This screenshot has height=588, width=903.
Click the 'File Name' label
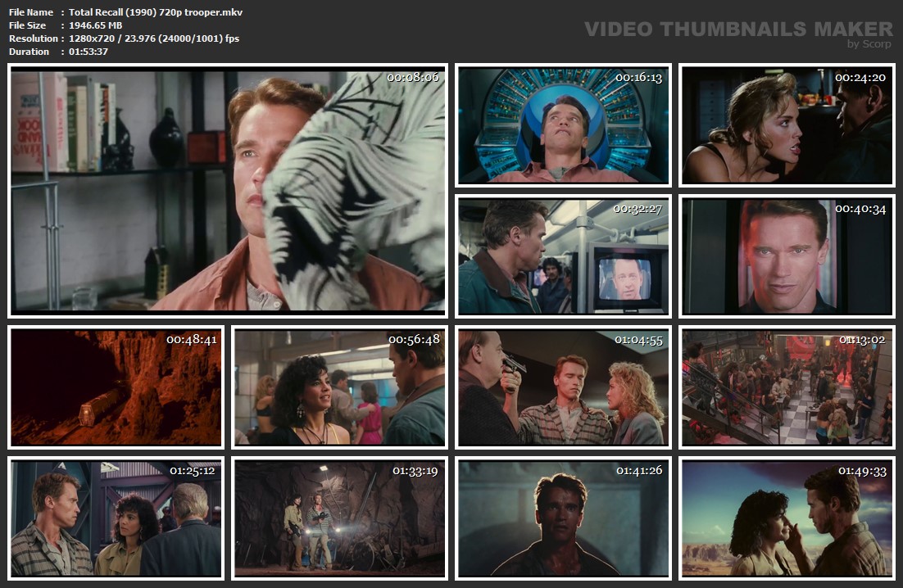[x=31, y=12]
